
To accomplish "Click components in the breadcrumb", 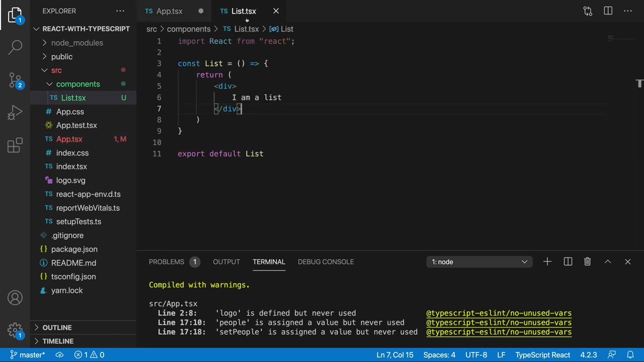I will point(189,29).
